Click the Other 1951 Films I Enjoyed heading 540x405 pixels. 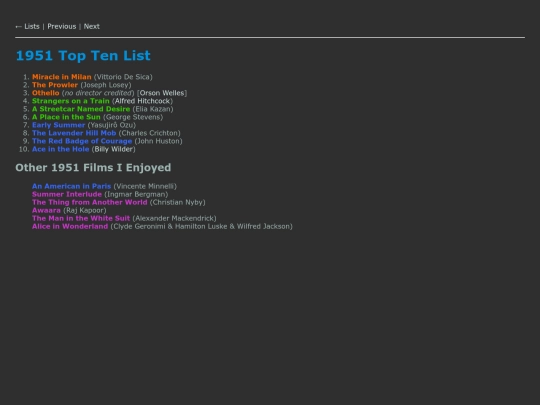pyautogui.click(x=93, y=168)
